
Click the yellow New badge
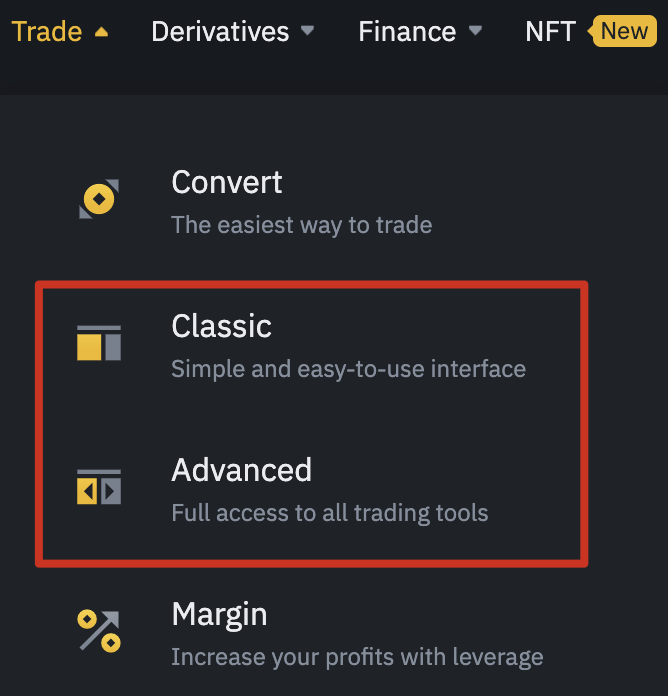[x=625, y=31]
